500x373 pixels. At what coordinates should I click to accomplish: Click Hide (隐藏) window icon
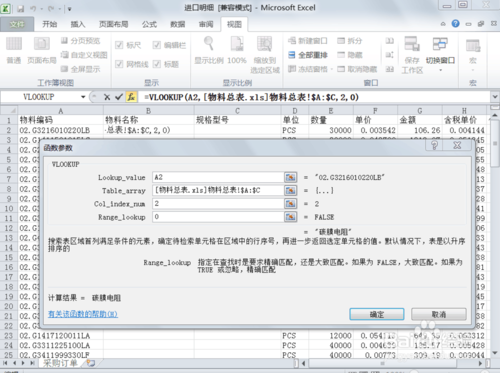pyautogui.click(x=341, y=55)
